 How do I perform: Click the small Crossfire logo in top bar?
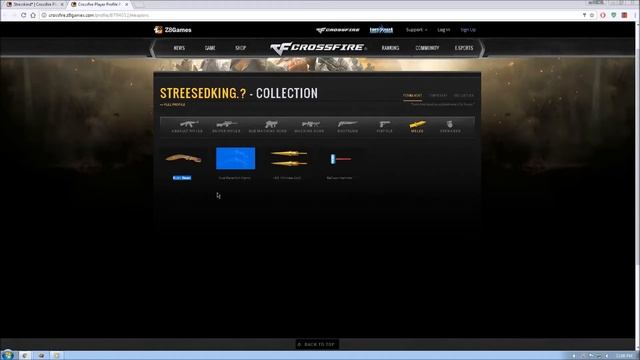tap(338, 30)
